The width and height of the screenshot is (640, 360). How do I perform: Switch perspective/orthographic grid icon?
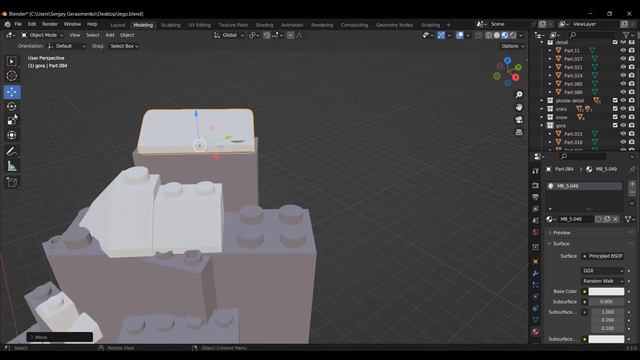pyautogui.click(x=519, y=132)
